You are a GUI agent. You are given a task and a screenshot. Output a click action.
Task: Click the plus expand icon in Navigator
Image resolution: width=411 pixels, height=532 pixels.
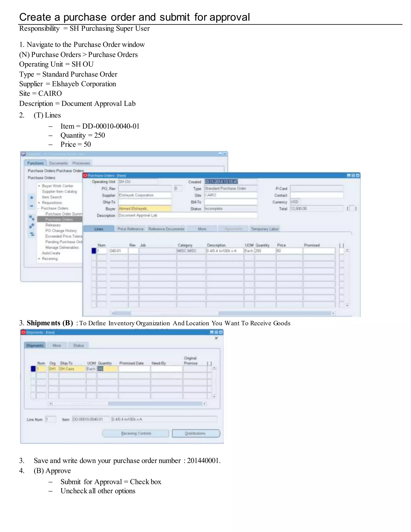click(x=32, y=198)
